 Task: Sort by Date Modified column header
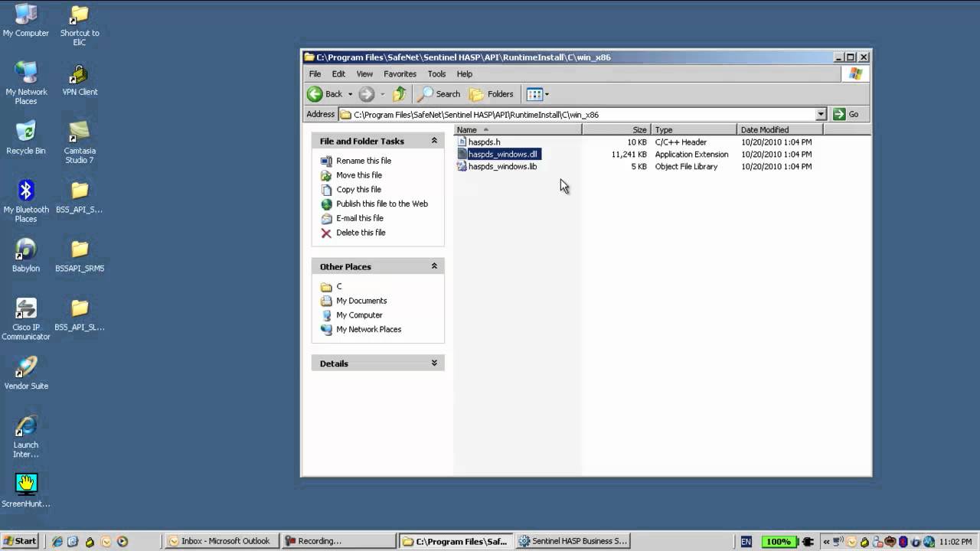point(780,130)
